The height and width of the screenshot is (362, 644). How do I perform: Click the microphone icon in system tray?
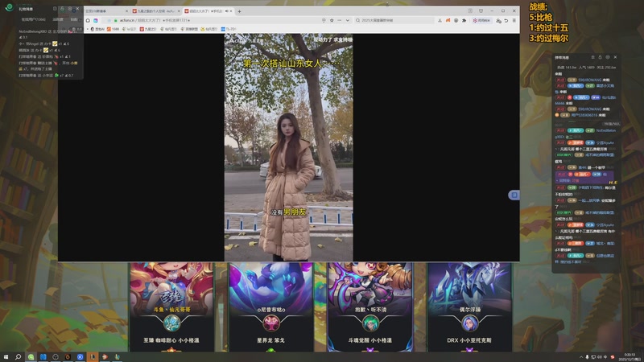(587, 357)
